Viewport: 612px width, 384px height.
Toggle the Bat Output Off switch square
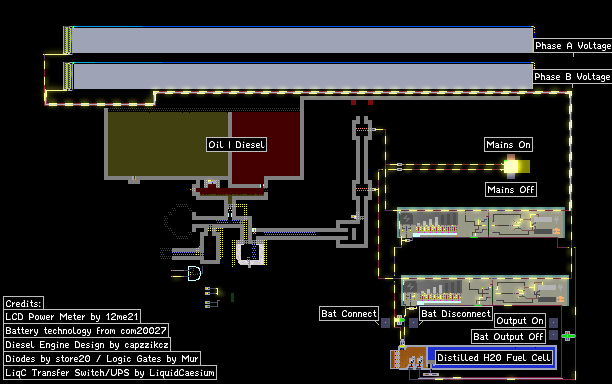[x=553, y=335]
